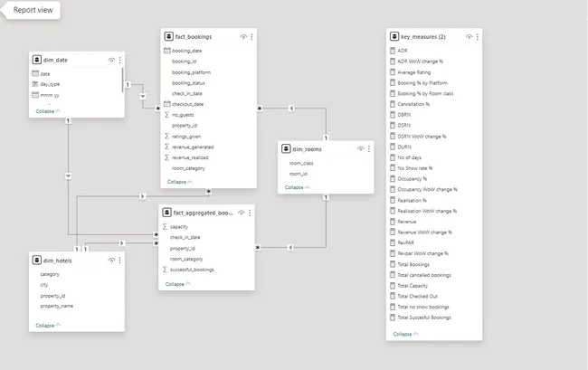
Task: Click the day_type calculated column icon
Action: point(35,84)
